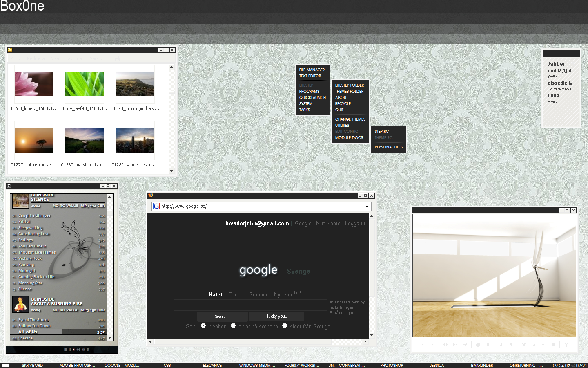Viewport: 588px width, 368px height.
Task: Click the 'lucky you...' button
Action: click(277, 316)
